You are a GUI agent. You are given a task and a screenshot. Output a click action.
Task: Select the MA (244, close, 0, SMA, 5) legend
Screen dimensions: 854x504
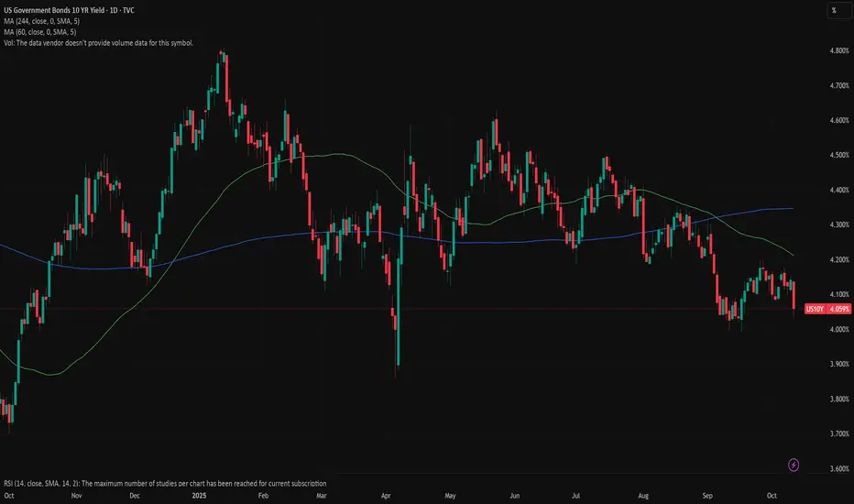tap(41, 21)
